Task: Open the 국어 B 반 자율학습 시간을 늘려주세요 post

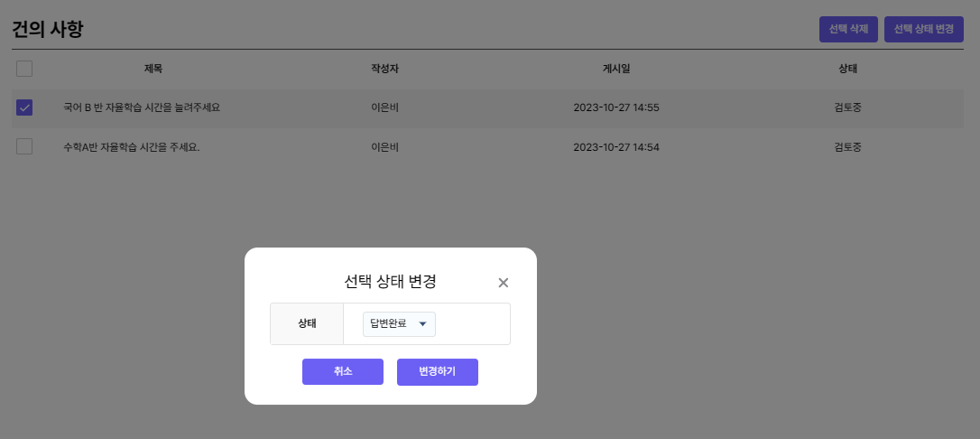Action: [x=142, y=107]
